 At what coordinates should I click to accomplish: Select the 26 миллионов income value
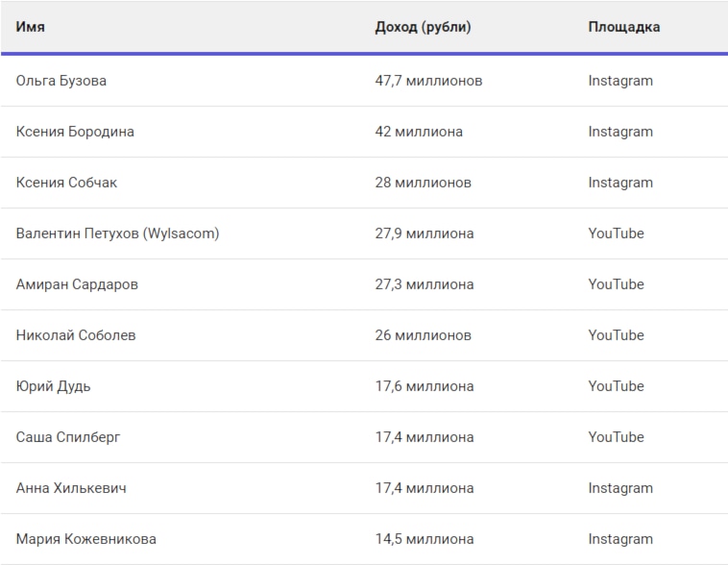point(423,335)
